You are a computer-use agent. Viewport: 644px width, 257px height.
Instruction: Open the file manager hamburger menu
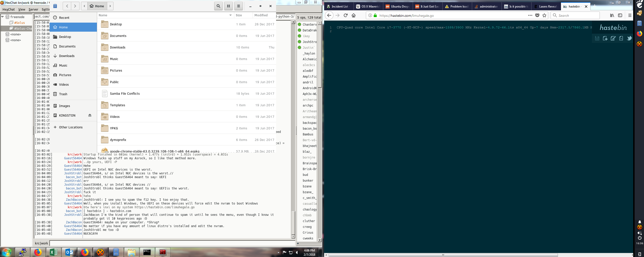tap(239, 6)
